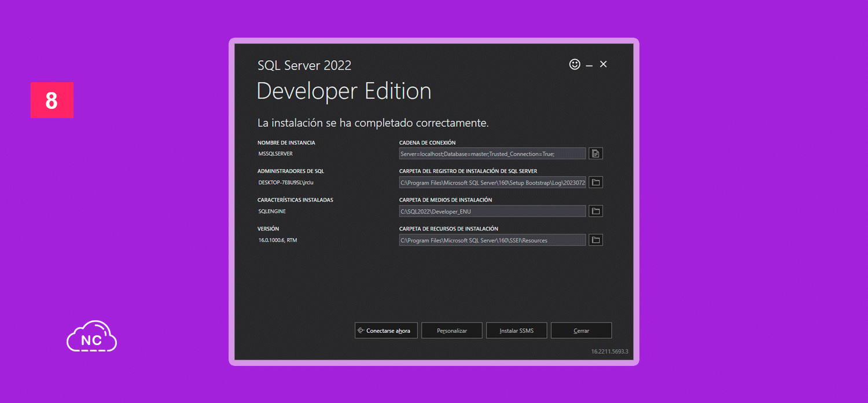This screenshot has height=403, width=868.
Task: Select the Setup Bootstrap log path field
Action: [492, 182]
